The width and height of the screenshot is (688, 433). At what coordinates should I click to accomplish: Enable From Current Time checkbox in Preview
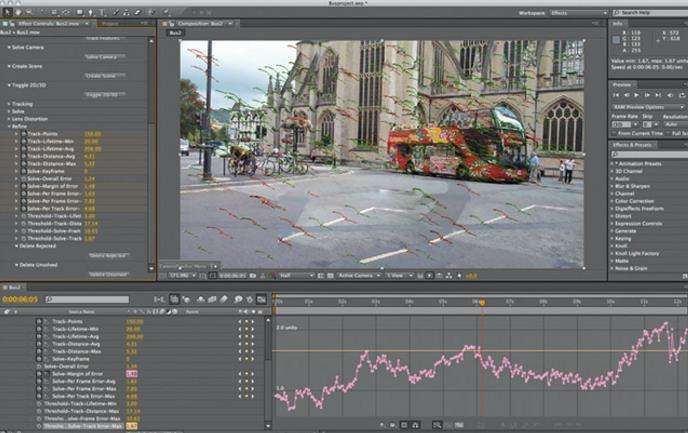point(614,133)
